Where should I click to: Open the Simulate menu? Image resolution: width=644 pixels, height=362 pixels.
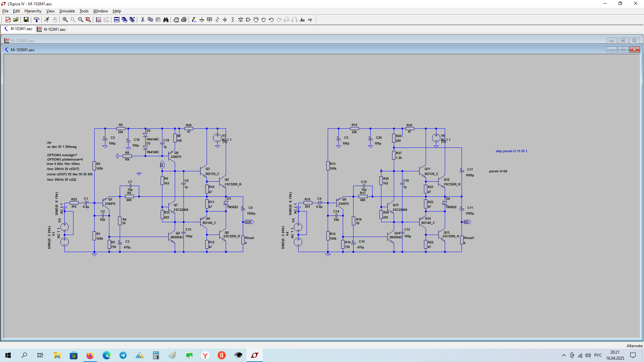pyautogui.click(x=67, y=11)
